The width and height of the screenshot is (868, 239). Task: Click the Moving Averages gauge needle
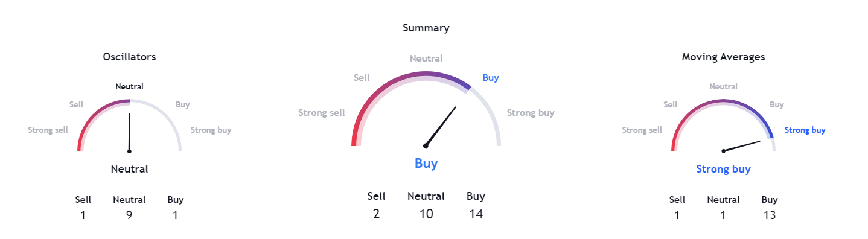click(x=741, y=146)
